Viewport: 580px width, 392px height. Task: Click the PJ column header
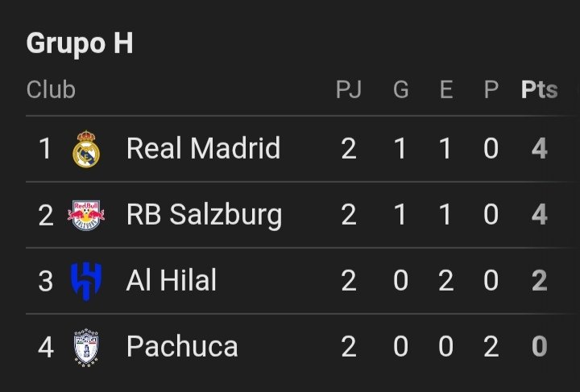click(349, 90)
